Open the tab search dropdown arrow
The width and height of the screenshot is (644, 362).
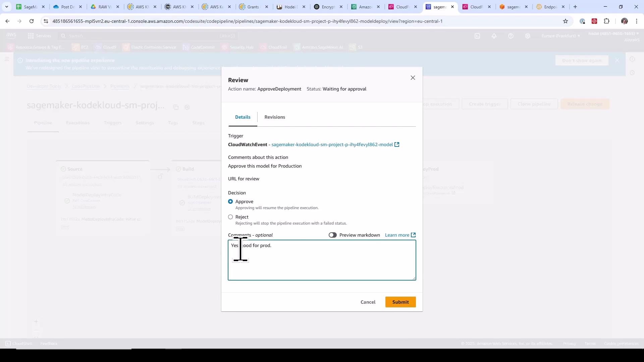(6, 7)
